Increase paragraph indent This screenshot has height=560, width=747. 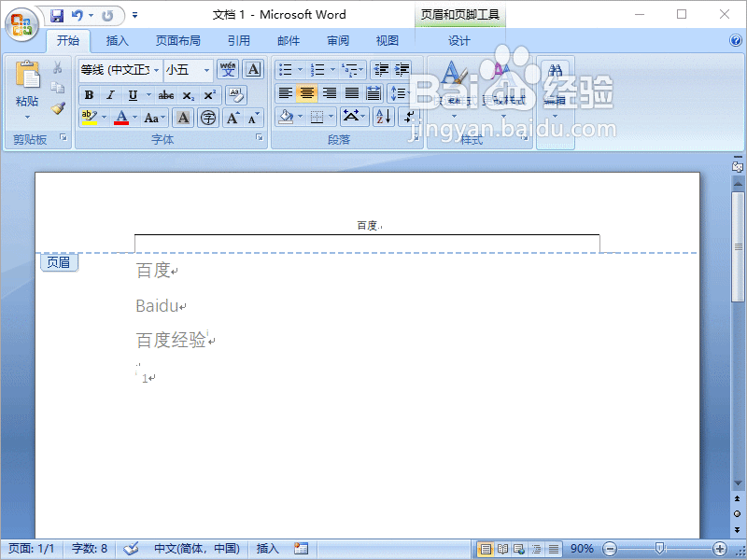tap(402, 70)
